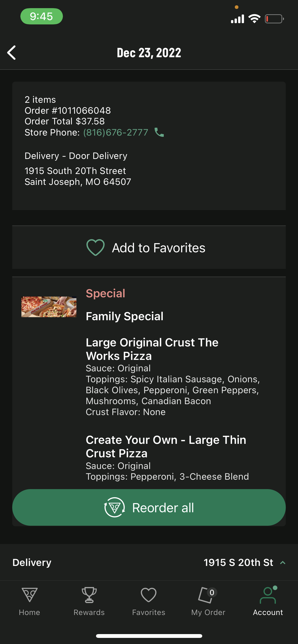298x644 pixels.
Task: Tap the 1915 S 20th St address
Action: tap(238, 563)
